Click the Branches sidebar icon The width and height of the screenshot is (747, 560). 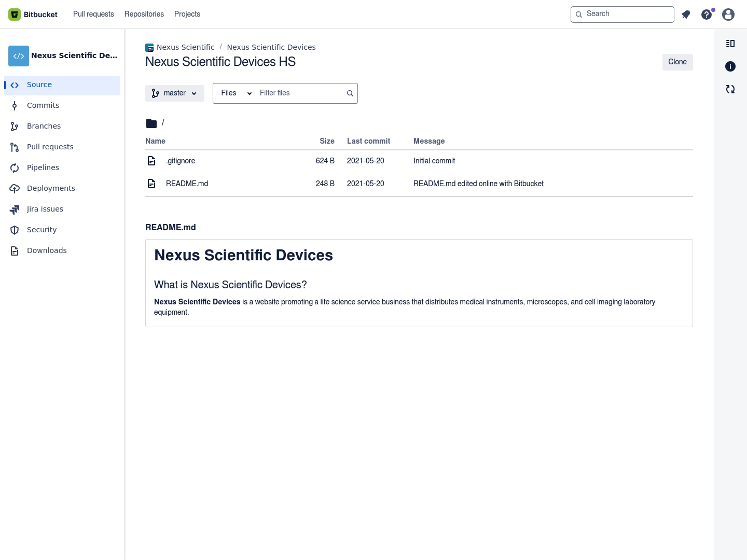click(15, 127)
